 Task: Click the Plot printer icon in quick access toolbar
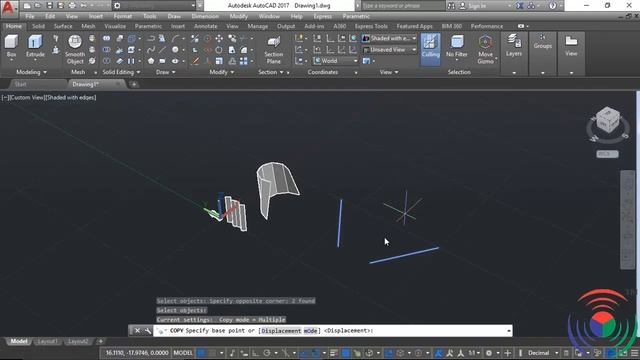tap(72, 6)
